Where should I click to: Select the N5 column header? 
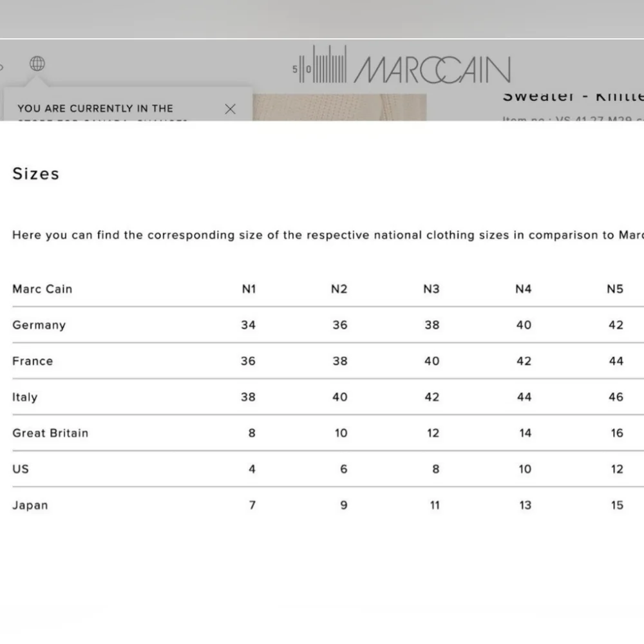tap(615, 289)
